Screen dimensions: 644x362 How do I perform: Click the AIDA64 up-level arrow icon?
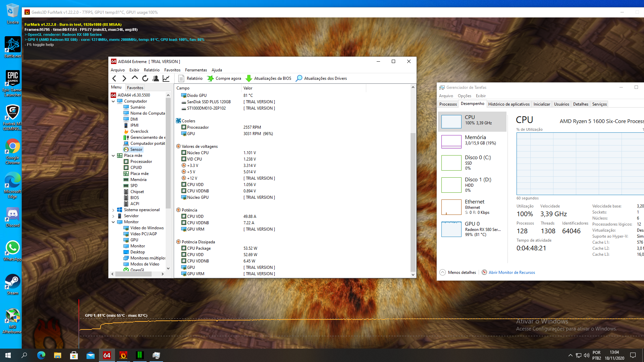[135, 78]
